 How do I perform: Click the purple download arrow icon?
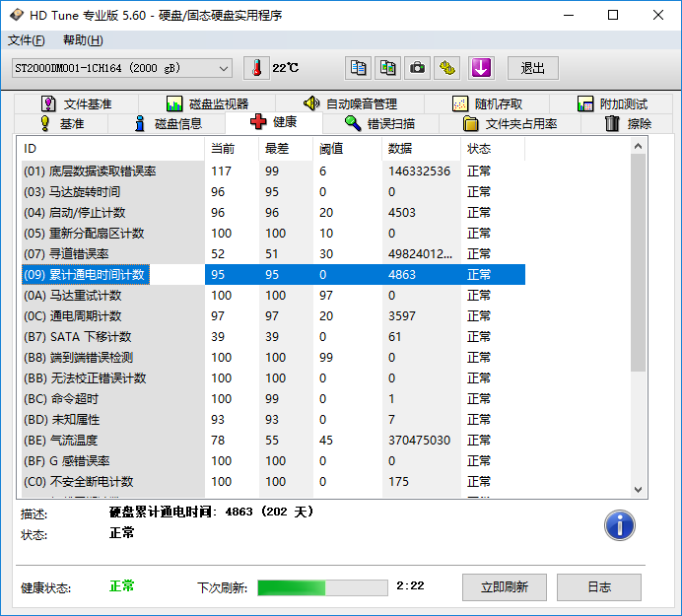pos(481,68)
